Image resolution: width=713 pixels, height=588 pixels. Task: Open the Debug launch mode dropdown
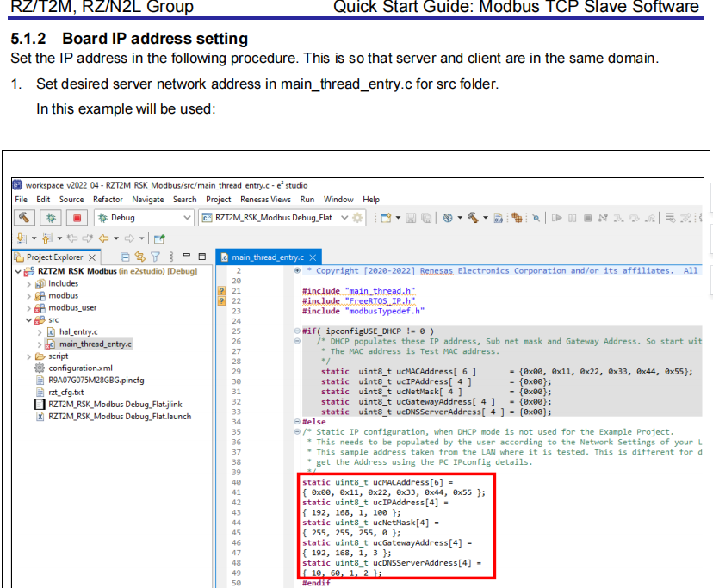[x=188, y=217]
